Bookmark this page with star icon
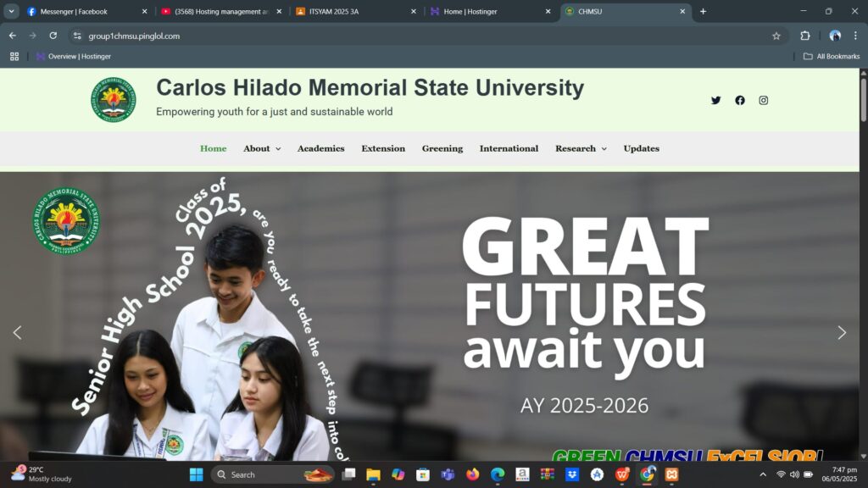The image size is (868, 488). 776,36
